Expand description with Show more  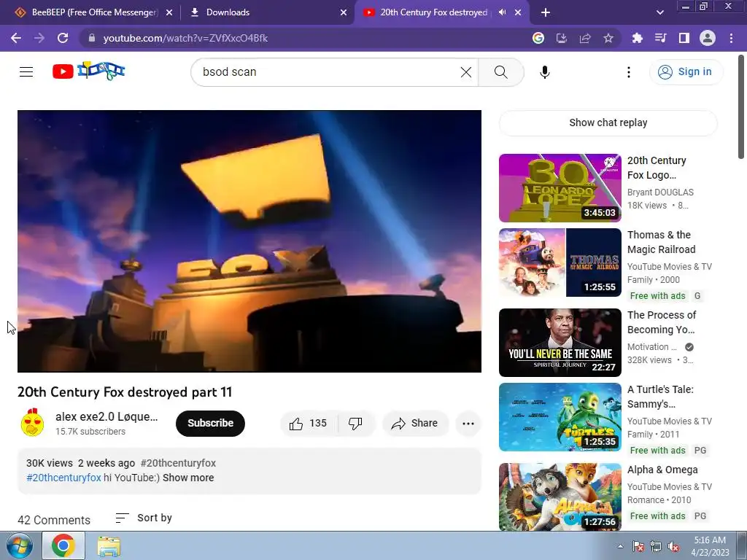click(188, 478)
